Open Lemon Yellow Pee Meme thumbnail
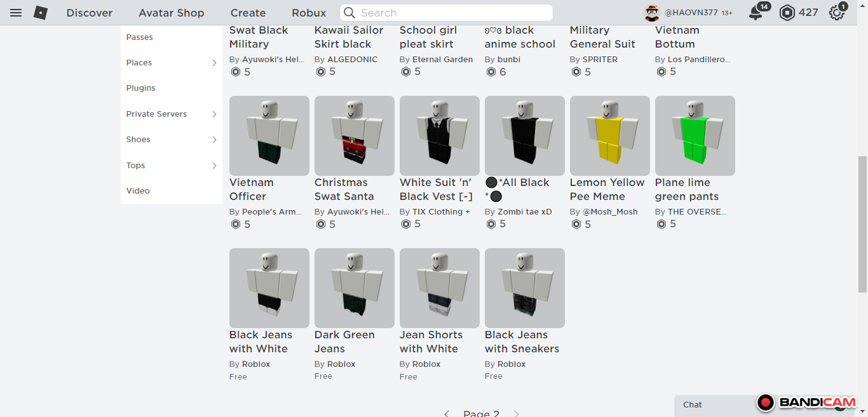 point(610,136)
